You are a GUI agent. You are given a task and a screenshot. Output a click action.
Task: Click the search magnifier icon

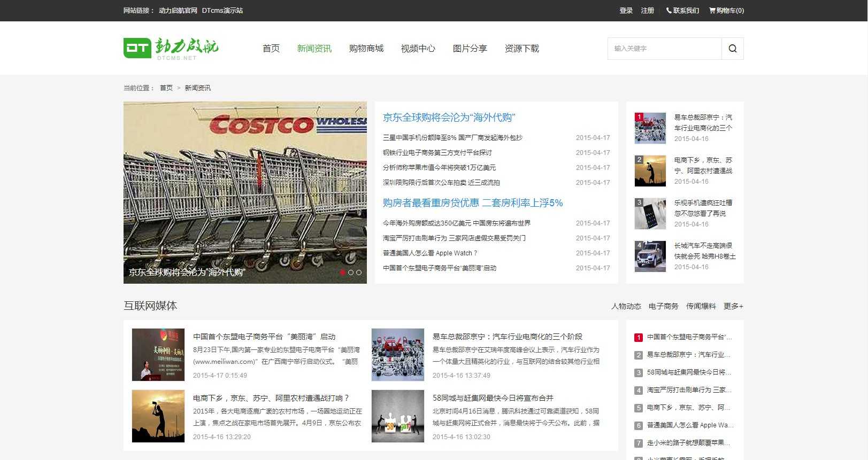733,49
